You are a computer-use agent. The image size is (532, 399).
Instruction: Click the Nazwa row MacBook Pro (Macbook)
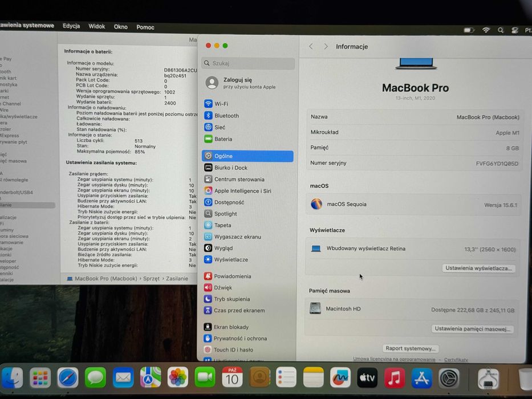point(414,117)
